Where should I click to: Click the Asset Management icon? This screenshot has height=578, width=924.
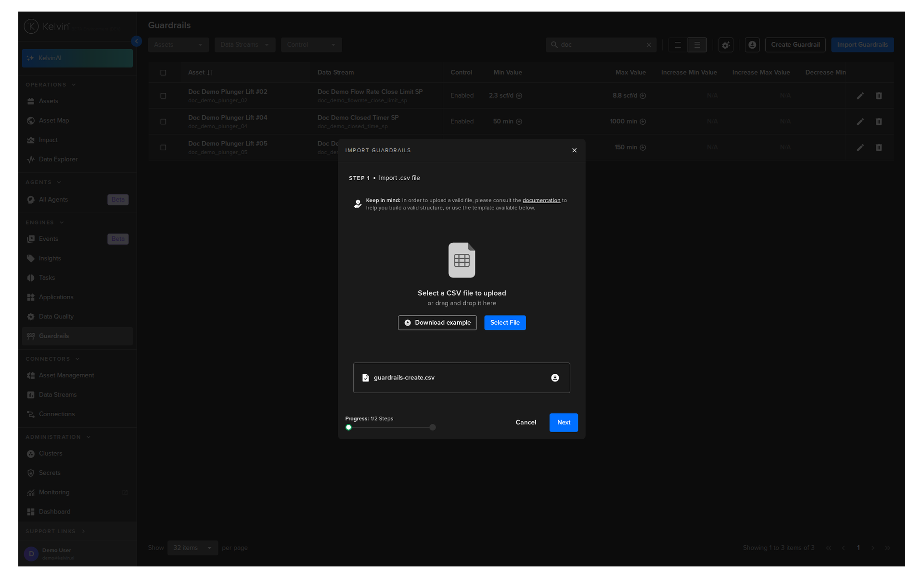coord(31,375)
